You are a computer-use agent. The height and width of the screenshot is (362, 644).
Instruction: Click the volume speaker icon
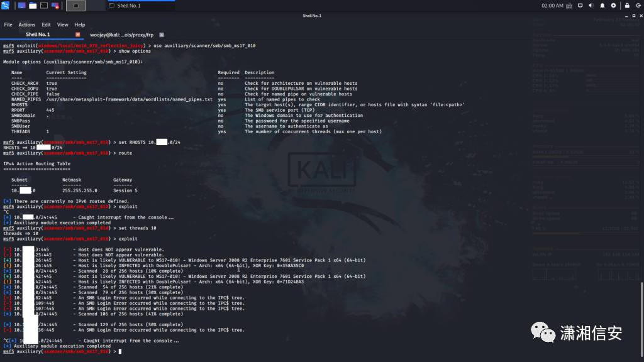[x=591, y=6]
